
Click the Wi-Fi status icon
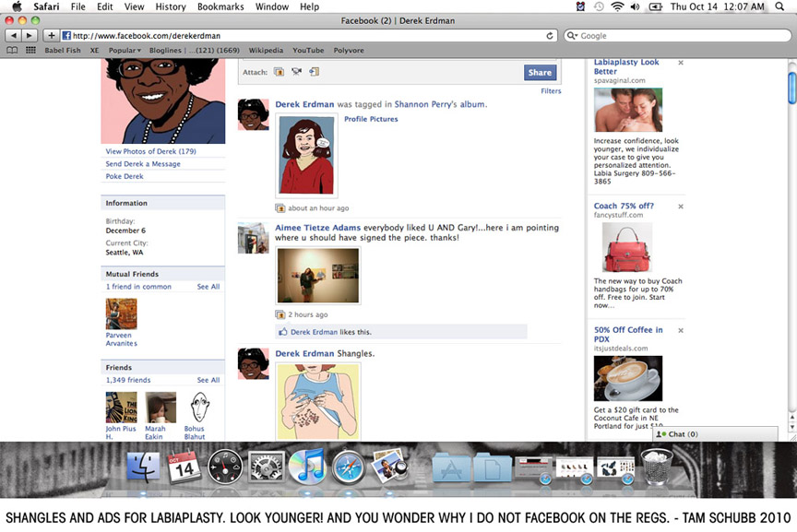pyautogui.click(x=617, y=6)
